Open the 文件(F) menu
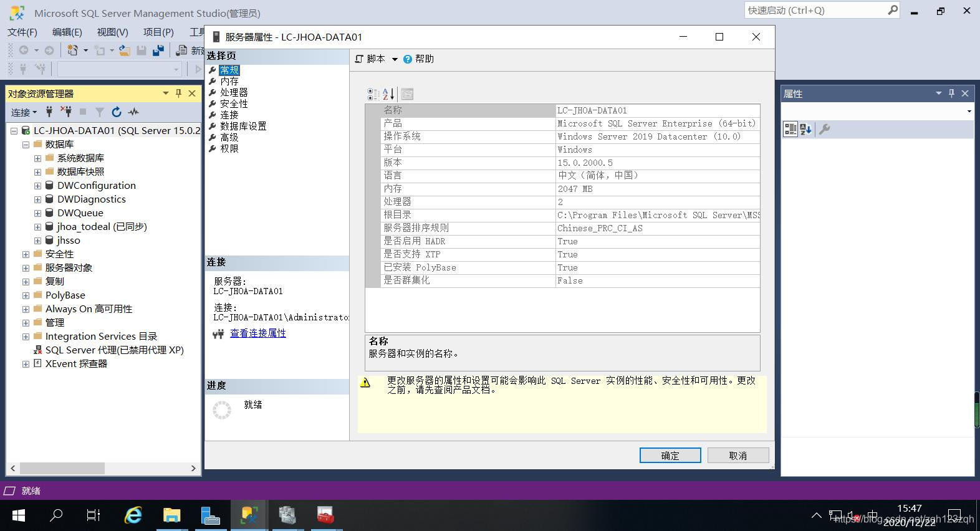This screenshot has height=531, width=980. pyautogui.click(x=22, y=32)
